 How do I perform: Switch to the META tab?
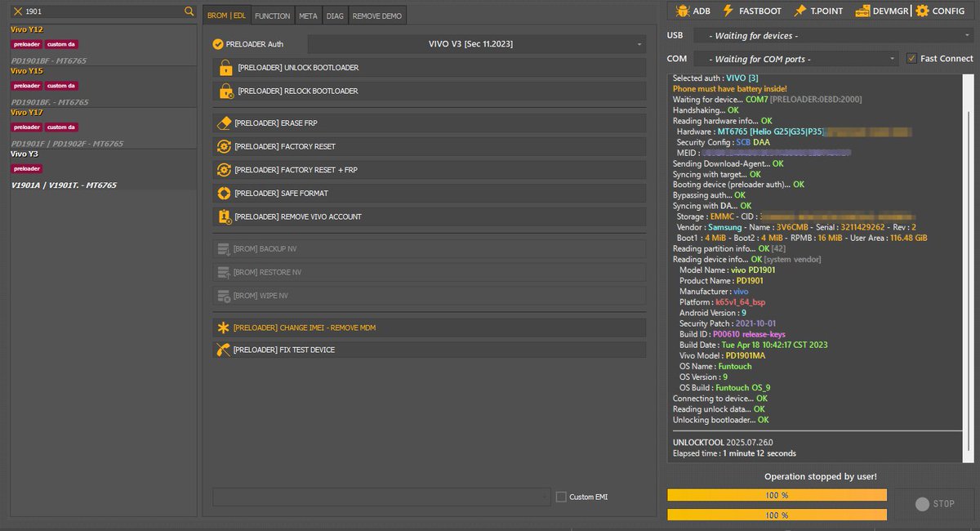(308, 16)
